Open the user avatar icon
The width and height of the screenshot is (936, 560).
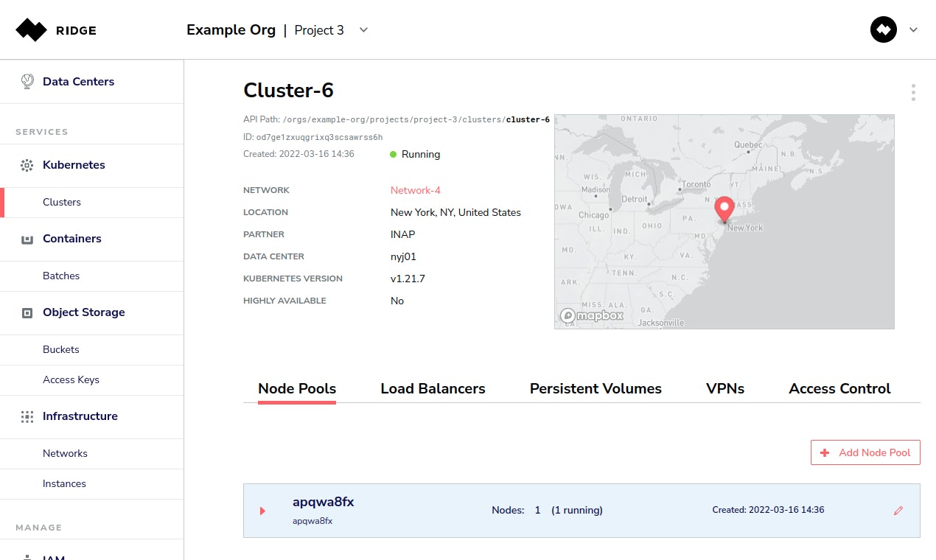point(884,30)
